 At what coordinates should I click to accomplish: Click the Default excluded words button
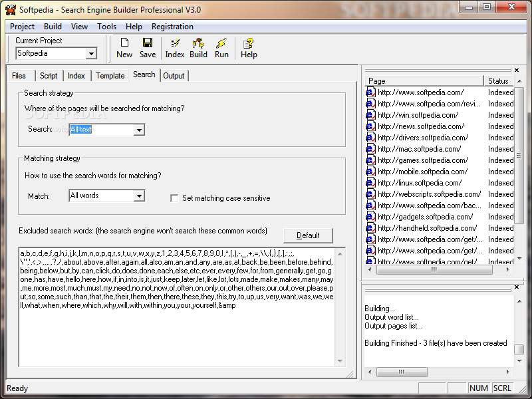tap(308, 235)
